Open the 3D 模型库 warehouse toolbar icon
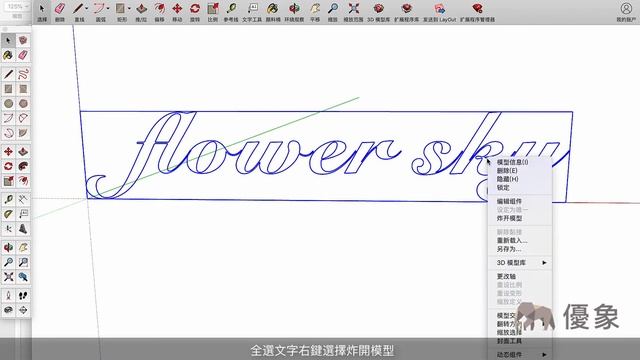This screenshot has width=640, height=360. 379,12
